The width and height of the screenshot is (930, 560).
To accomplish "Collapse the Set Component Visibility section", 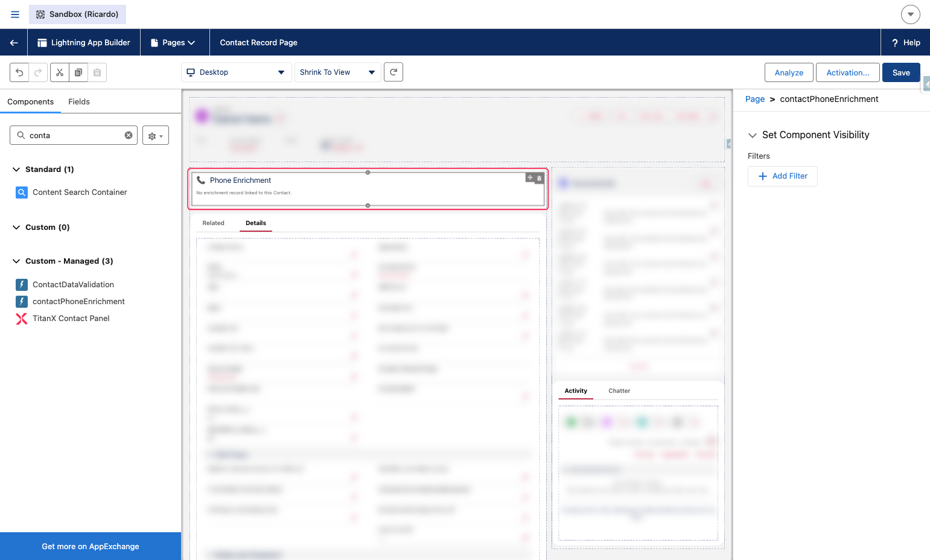I will pos(753,135).
